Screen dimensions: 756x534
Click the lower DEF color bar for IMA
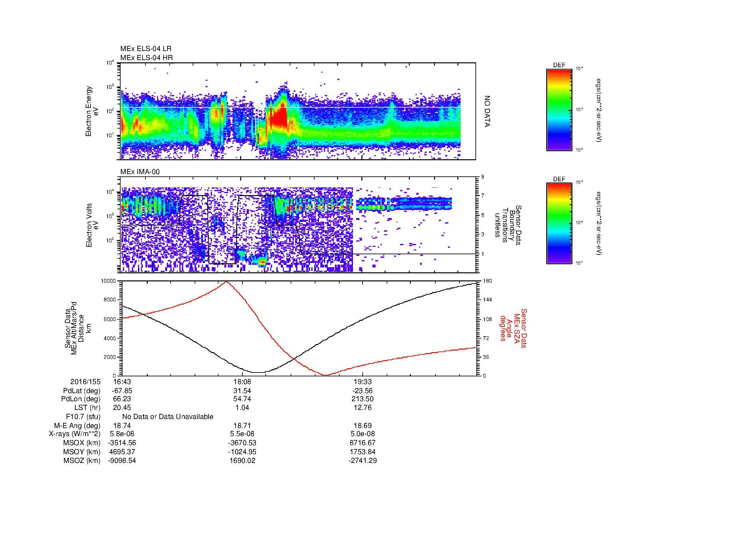559,224
